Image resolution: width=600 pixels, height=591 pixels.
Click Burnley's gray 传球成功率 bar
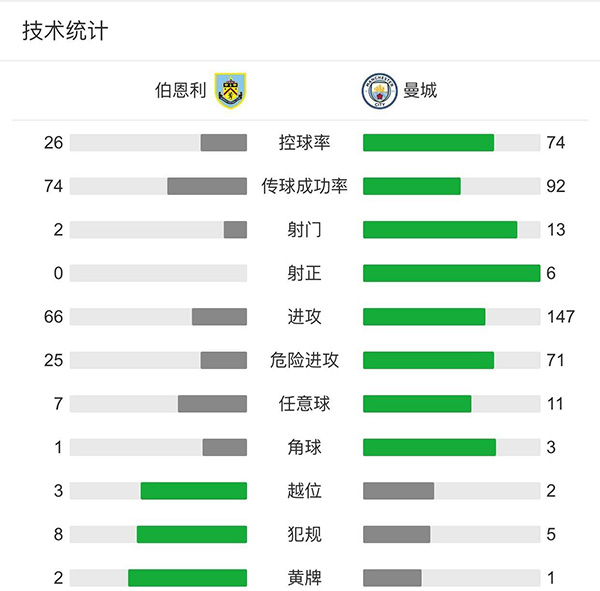[x=207, y=186]
